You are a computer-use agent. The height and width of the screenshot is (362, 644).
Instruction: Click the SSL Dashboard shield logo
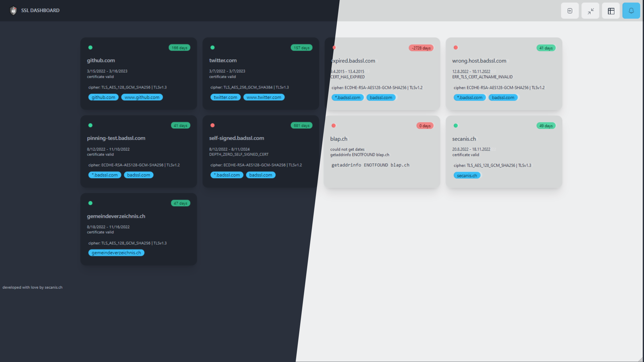(13, 10)
